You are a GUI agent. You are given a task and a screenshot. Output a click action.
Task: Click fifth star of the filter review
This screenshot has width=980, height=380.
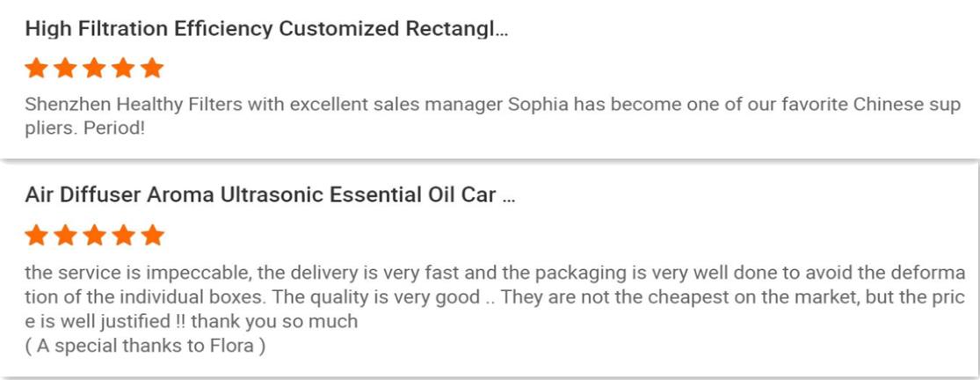(x=152, y=68)
